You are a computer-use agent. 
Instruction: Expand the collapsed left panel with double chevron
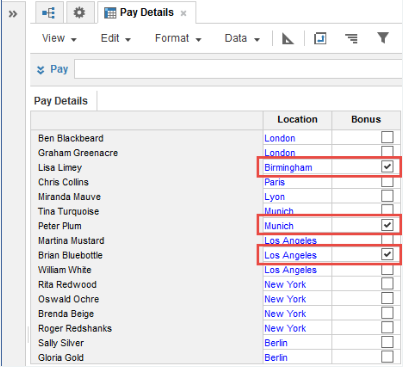(x=13, y=14)
